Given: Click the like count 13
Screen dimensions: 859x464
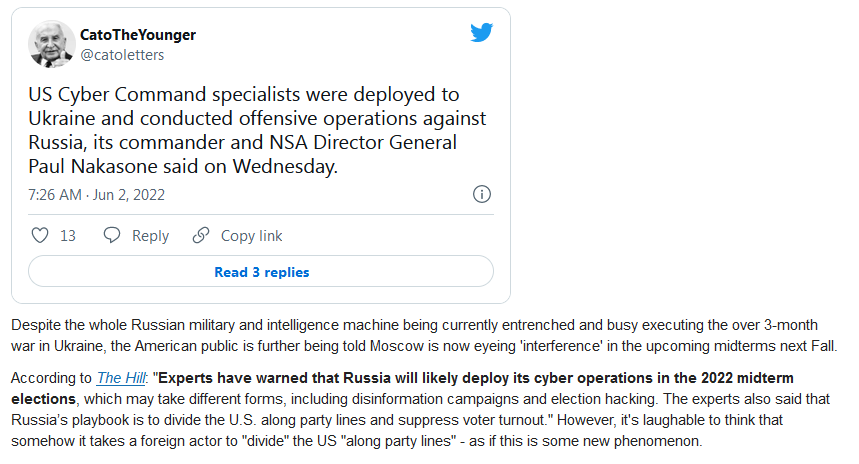Looking at the screenshot, I should coord(67,236).
